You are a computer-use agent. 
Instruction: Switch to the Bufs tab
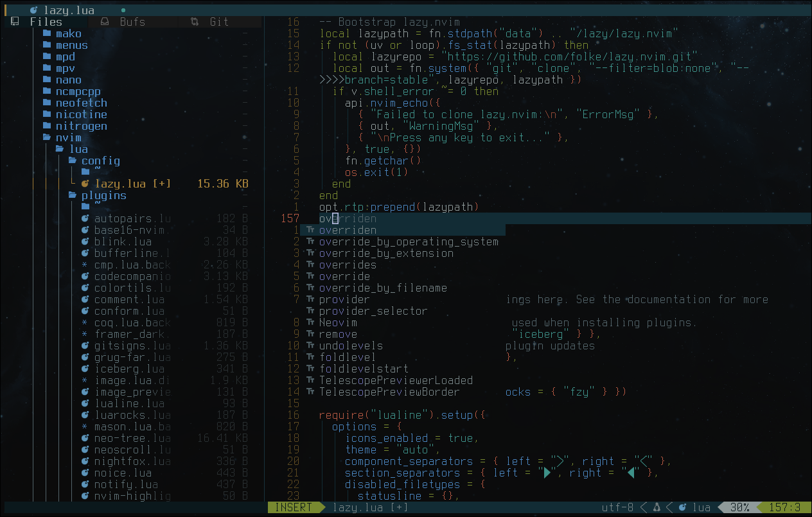pyautogui.click(x=132, y=22)
